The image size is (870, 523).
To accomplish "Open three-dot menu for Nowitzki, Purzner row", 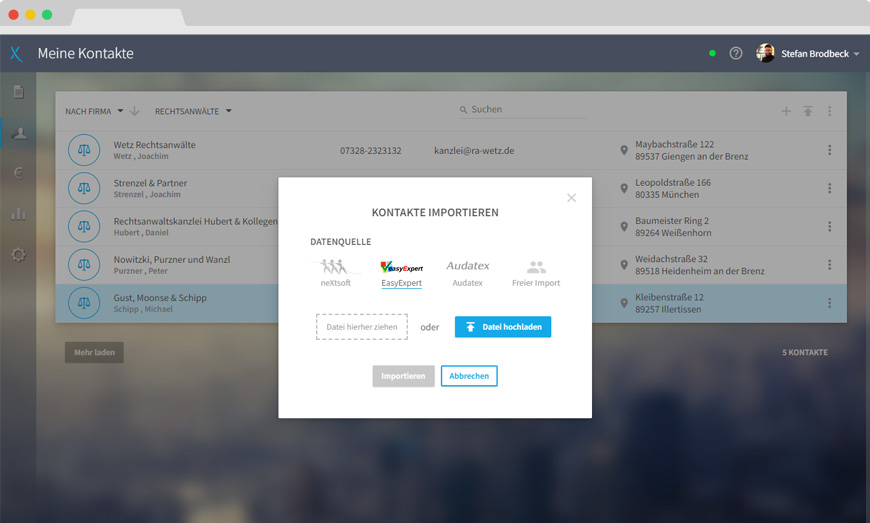I will pyautogui.click(x=829, y=265).
